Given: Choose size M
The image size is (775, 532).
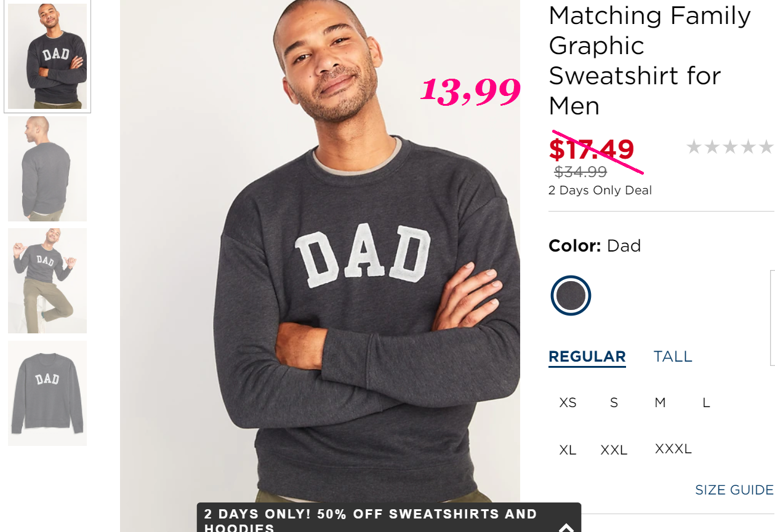Looking at the screenshot, I should (x=660, y=403).
